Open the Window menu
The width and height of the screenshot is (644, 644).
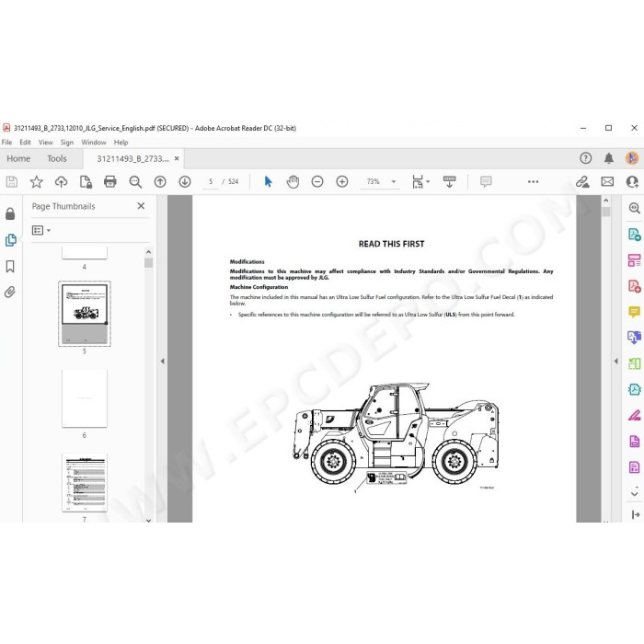click(x=94, y=142)
